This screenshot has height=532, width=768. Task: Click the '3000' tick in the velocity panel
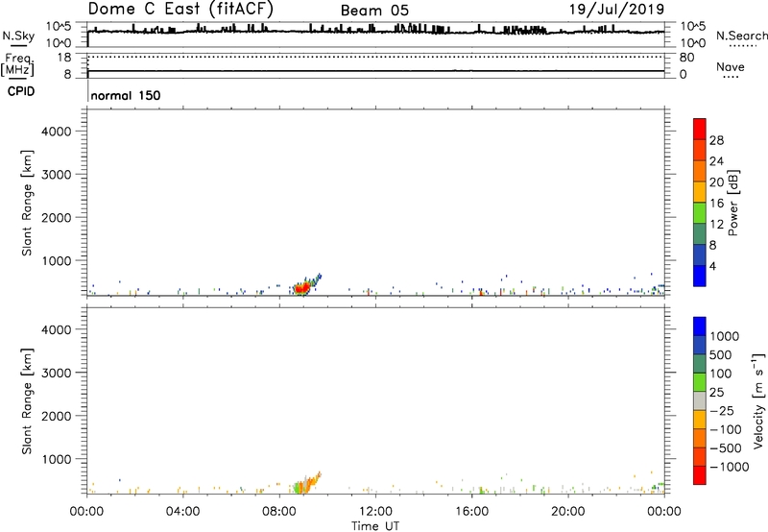(x=57, y=373)
